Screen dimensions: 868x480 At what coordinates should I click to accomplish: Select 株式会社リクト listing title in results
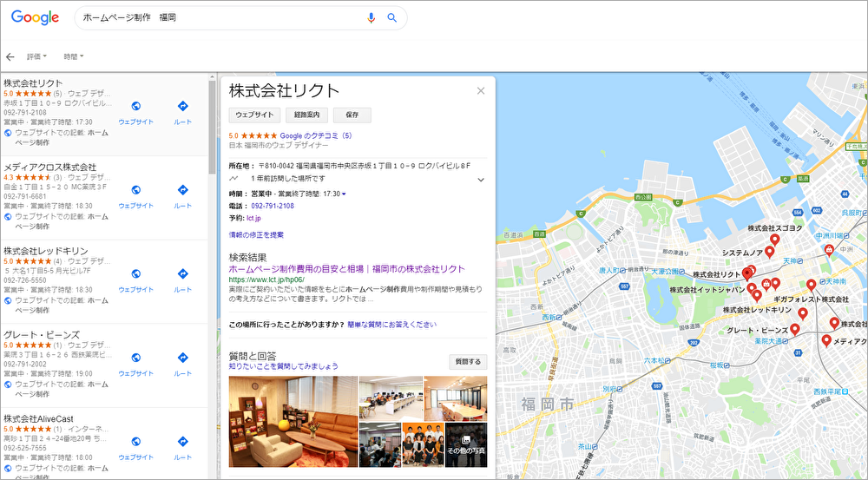pyautogui.click(x=33, y=83)
